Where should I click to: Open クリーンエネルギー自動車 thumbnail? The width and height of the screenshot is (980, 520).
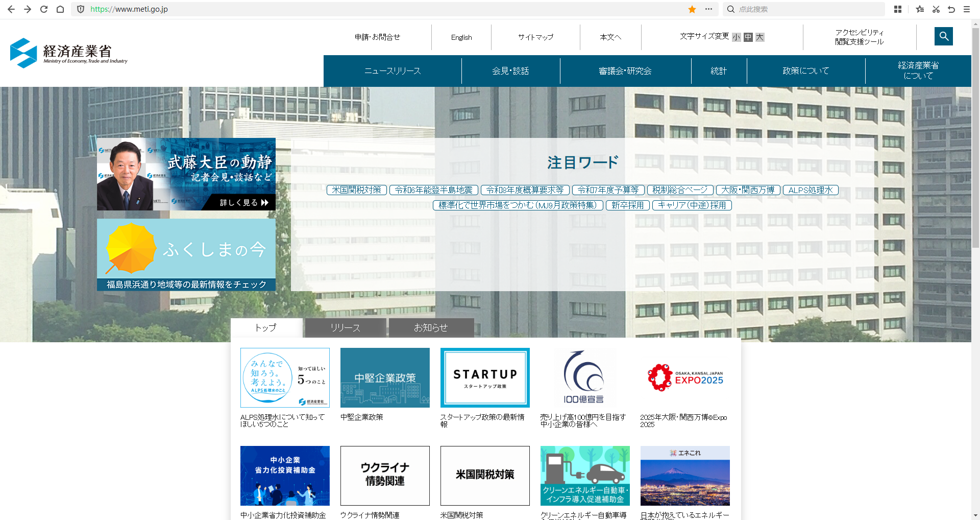585,476
